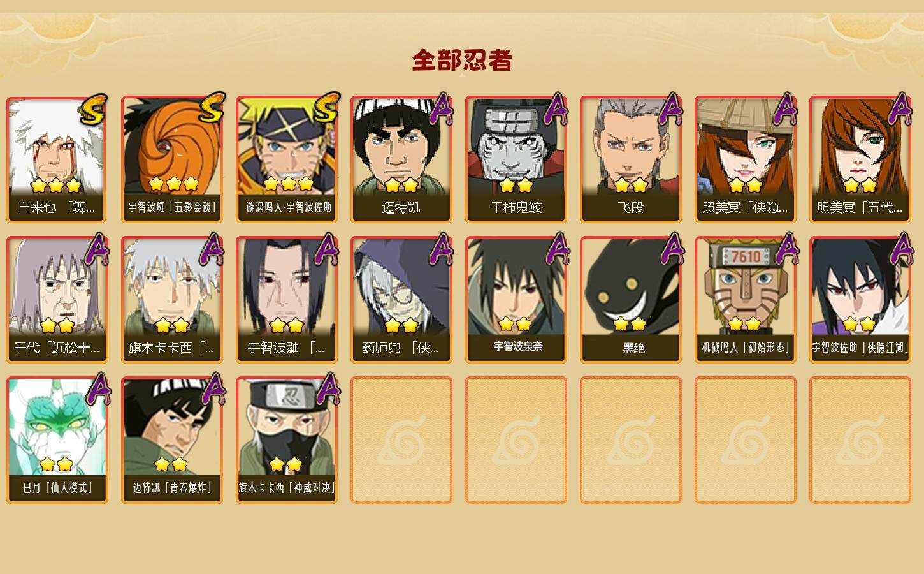
Task: Select the 巳月「仙人模式」 ninja card
Action: click(x=57, y=440)
